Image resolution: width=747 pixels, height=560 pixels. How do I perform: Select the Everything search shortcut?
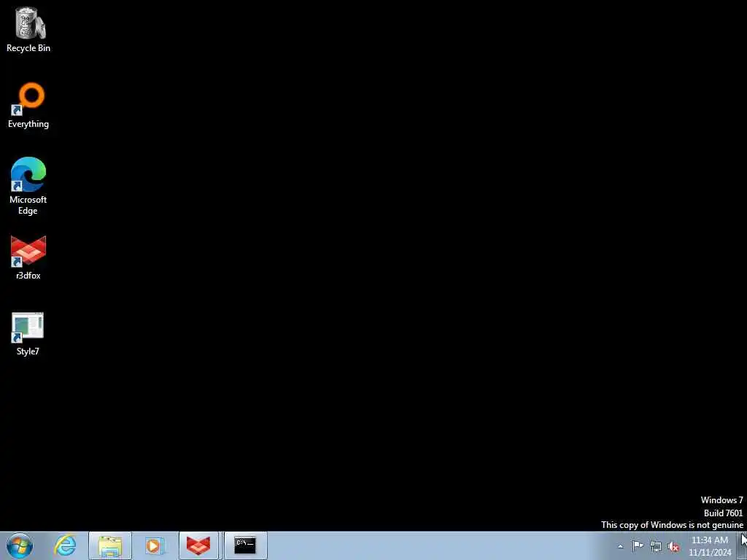tap(28, 105)
